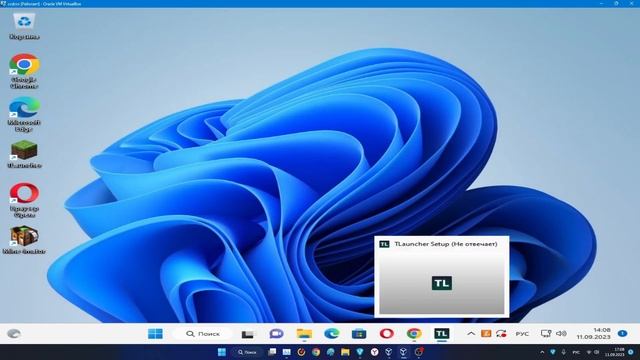Click the TL logo in preview thumbnail
640x360 pixels.
[x=442, y=283]
